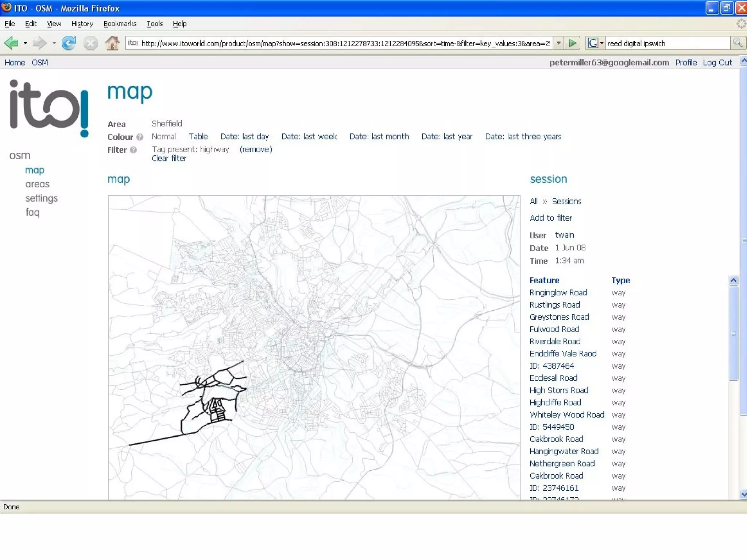Image resolution: width=747 pixels, height=560 pixels.
Task: Click the Colour help question icon
Action: (140, 137)
